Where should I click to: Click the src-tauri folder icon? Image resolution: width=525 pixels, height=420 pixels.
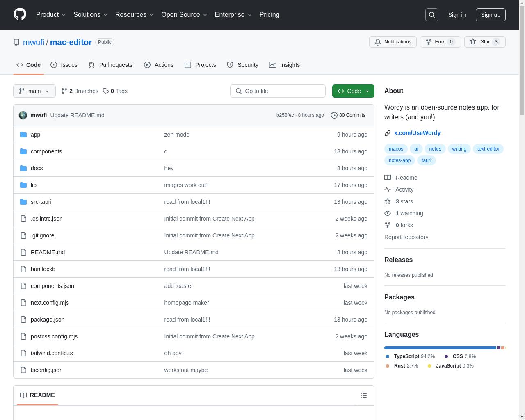tap(23, 202)
